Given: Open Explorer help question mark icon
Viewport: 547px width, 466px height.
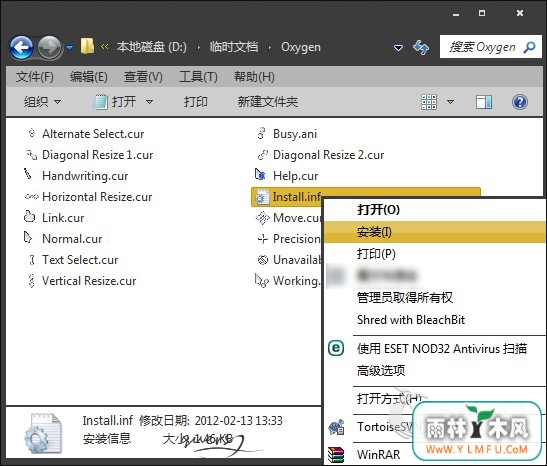Looking at the screenshot, I should (519, 102).
